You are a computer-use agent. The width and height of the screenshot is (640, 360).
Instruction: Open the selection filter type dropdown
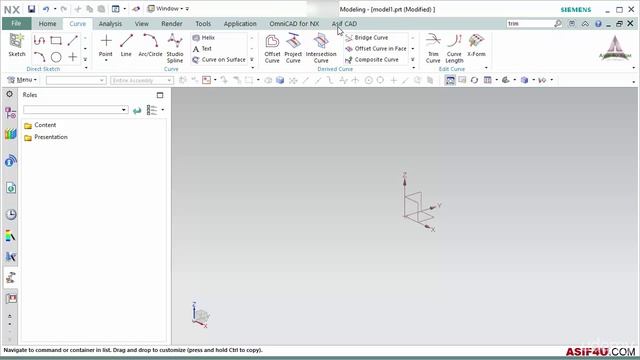pos(76,80)
